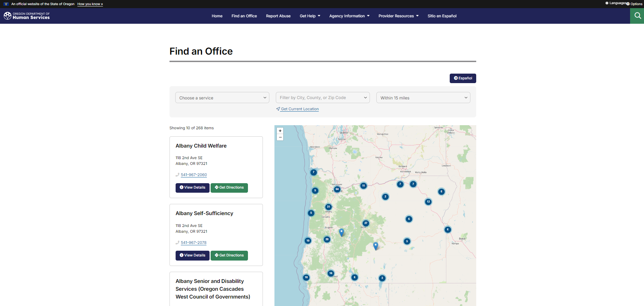Get Directions to Albany Self-Sufficiency
The image size is (644, 306).
click(229, 255)
